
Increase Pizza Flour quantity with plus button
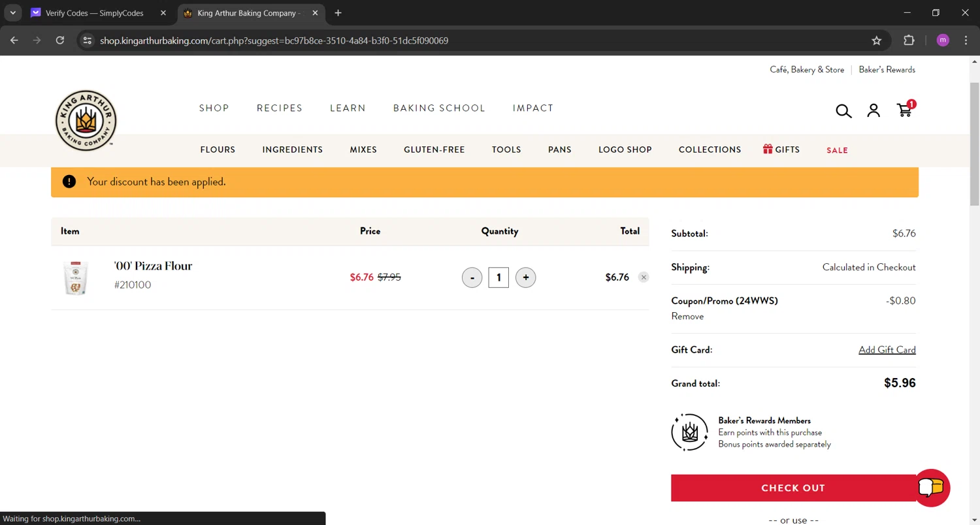coord(526,278)
